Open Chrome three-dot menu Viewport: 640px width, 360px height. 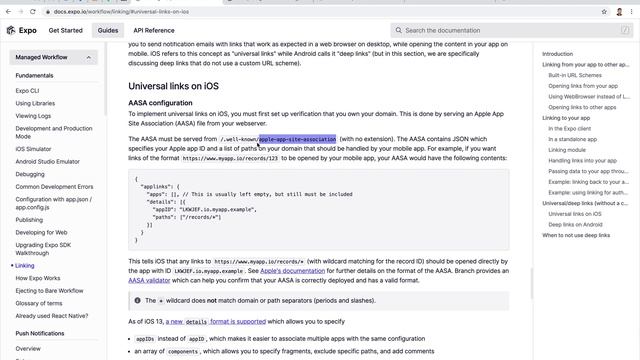coord(631,12)
